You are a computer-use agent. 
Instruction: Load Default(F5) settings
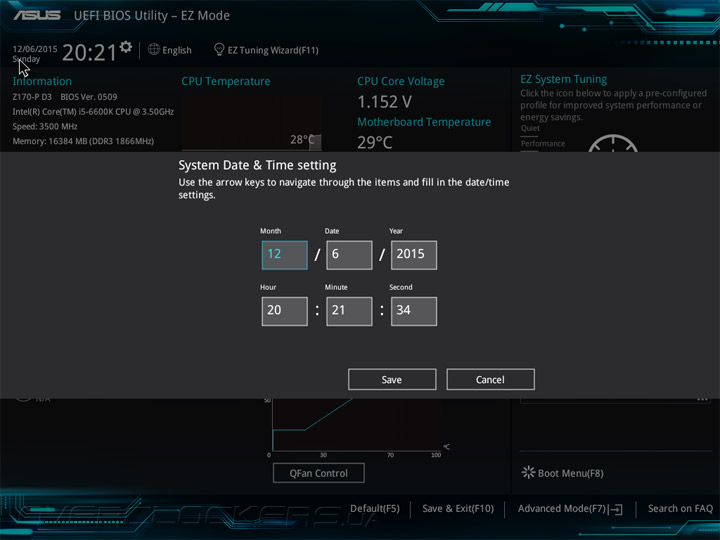coord(375,509)
